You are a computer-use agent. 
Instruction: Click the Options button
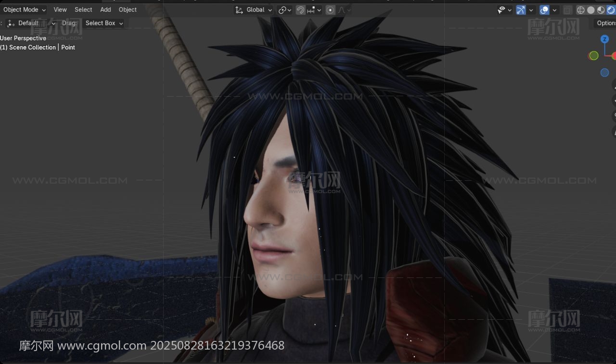click(606, 23)
